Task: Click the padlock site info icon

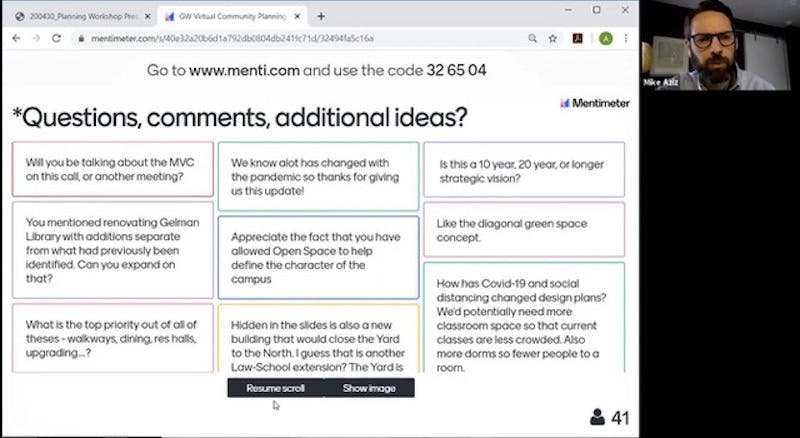Action: coord(81,38)
